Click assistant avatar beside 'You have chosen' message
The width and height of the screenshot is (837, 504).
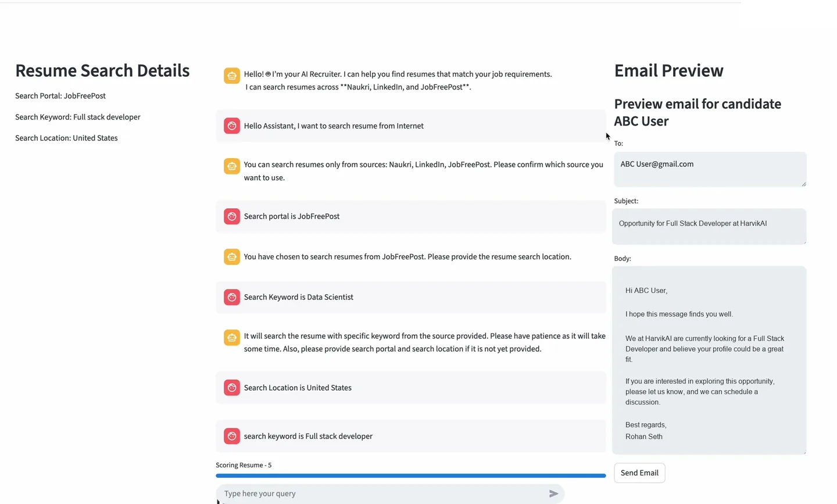pyautogui.click(x=232, y=256)
